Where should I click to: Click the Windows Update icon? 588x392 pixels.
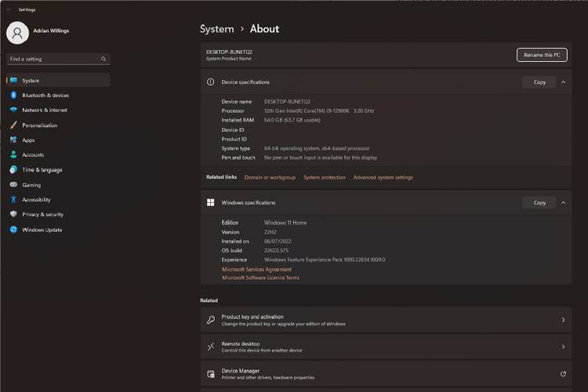click(x=13, y=230)
